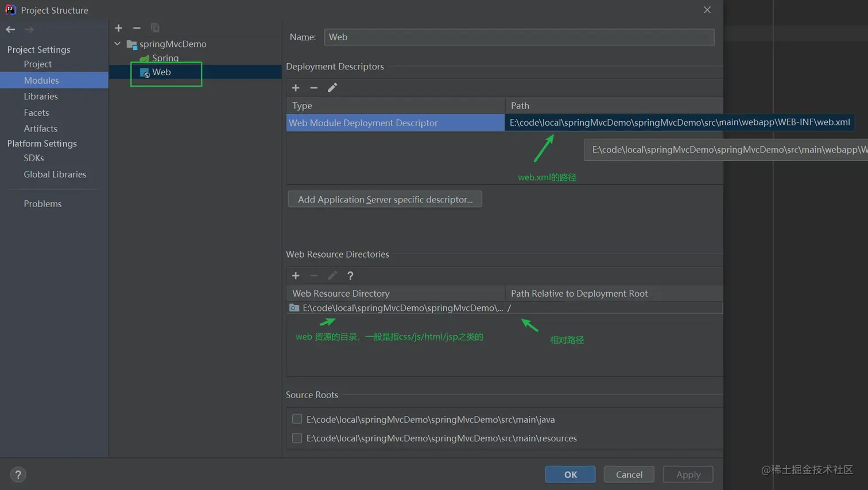Click the OK button

[x=570, y=475]
